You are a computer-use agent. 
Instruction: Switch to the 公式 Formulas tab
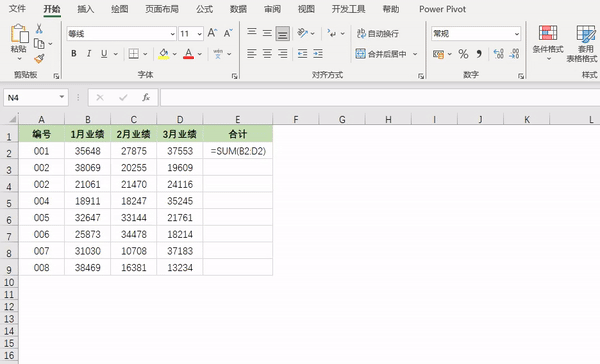pos(204,9)
